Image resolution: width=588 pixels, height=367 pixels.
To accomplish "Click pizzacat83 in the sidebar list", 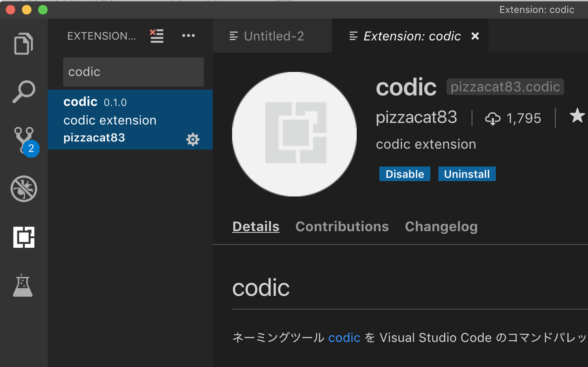I will coord(94,138).
